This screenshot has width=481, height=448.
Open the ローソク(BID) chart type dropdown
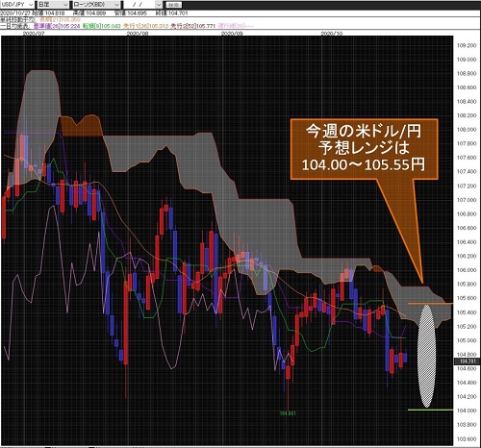tap(96, 5)
